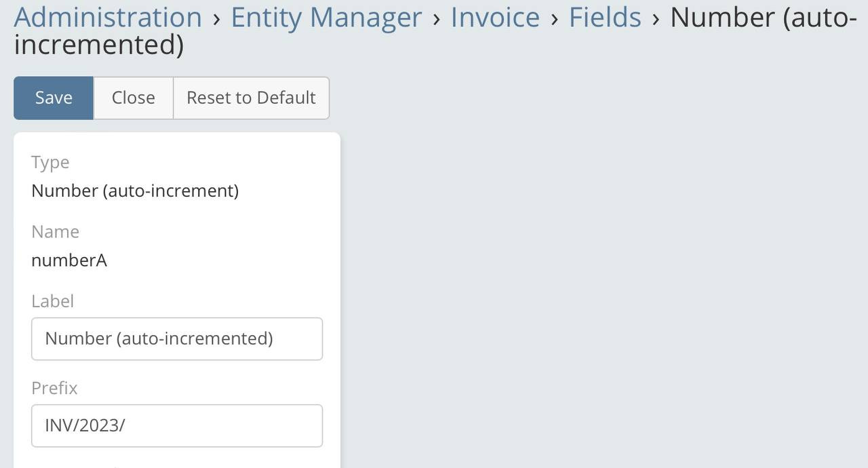The height and width of the screenshot is (468, 868).
Task: Select the 'Type' field caption
Action: [x=50, y=162]
